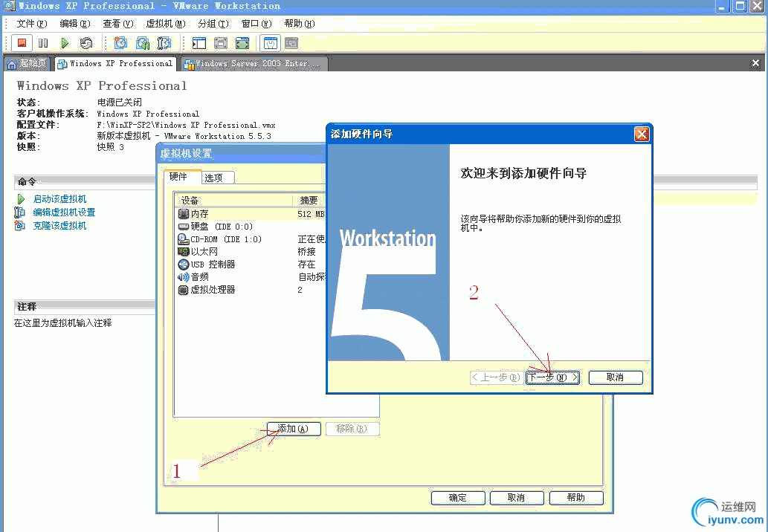
Task: Click the Summary view toolbar icon
Action: pyautogui.click(x=271, y=43)
